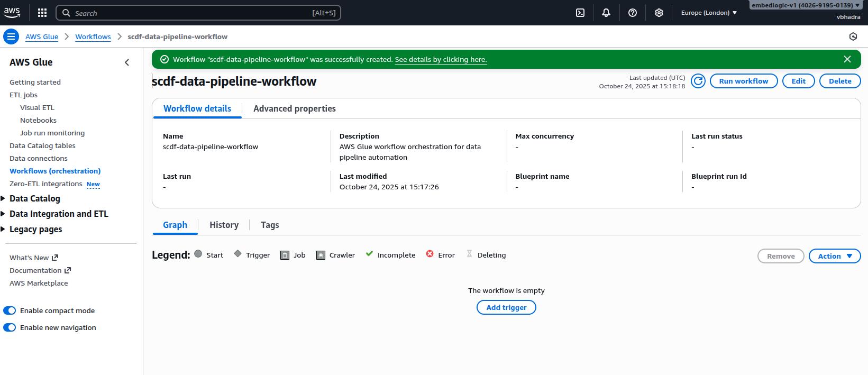Open the Action dropdown menu
Viewport: 868px width, 375px height.
834,256
